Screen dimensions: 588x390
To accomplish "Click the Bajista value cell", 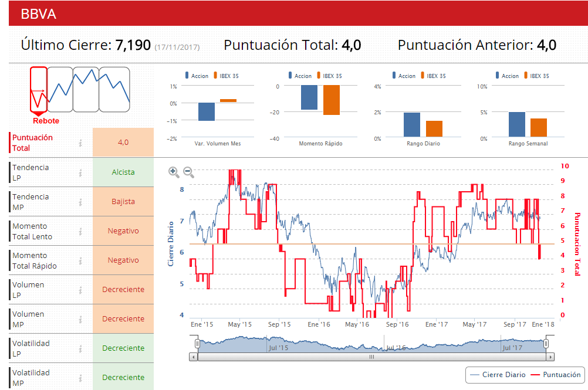I will [123, 202].
